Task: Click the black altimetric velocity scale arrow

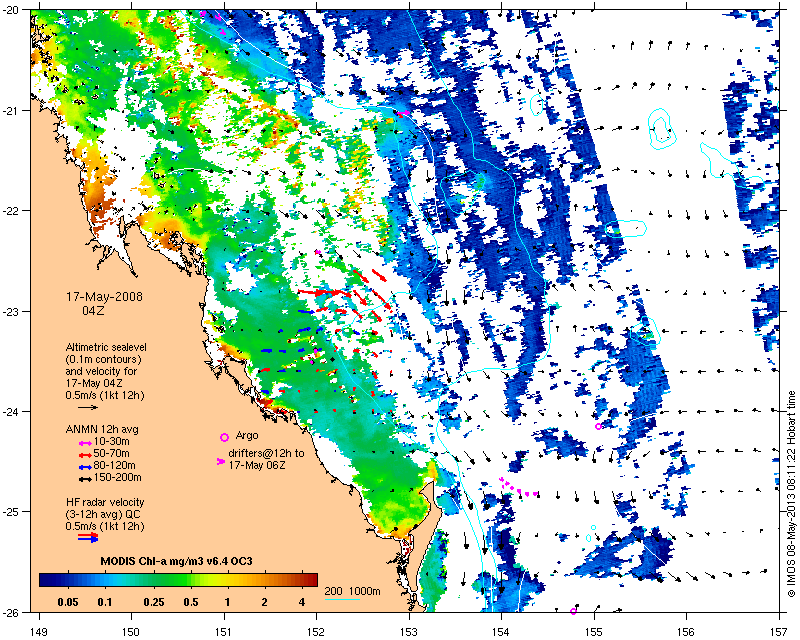Action: (88, 407)
